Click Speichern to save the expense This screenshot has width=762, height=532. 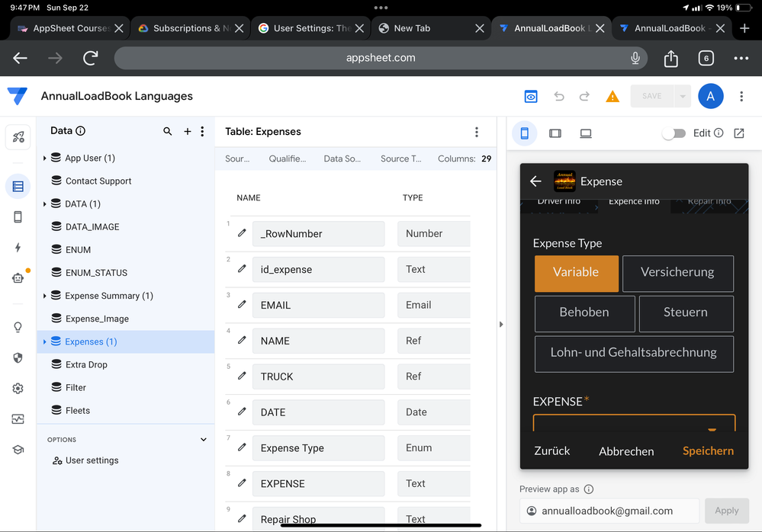pyautogui.click(x=708, y=451)
